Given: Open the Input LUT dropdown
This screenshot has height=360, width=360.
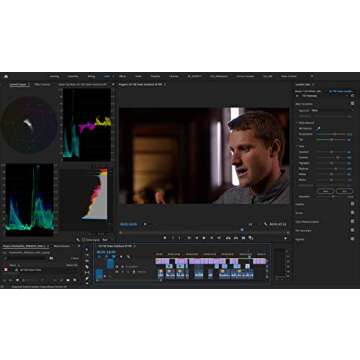Looking at the screenshot, I should tap(331, 110).
